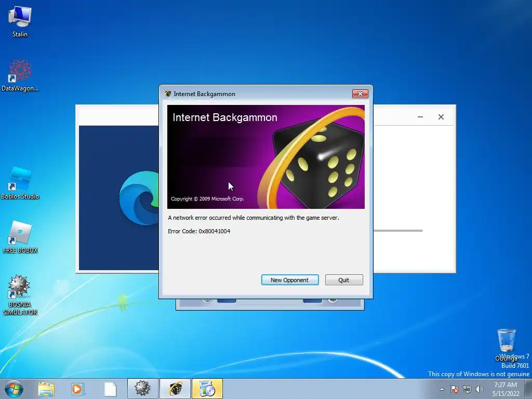532x399 pixels.
Task: Open Windows Explorer from taskbar
Action: pos(46,389)
